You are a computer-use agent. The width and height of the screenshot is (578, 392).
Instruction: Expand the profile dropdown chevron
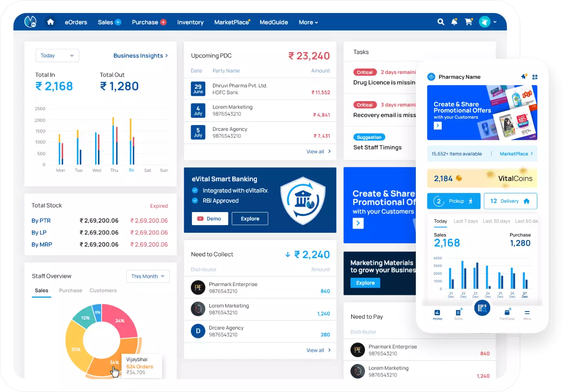[495, 22]
